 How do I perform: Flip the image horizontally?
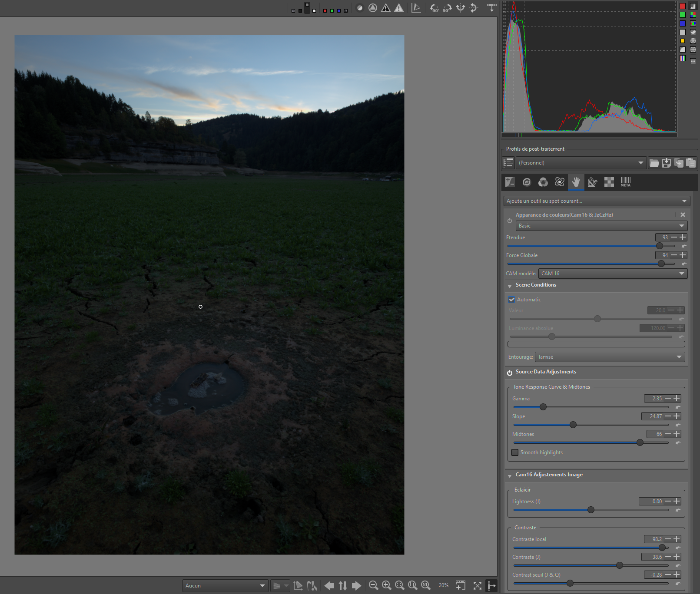(461, 8)
